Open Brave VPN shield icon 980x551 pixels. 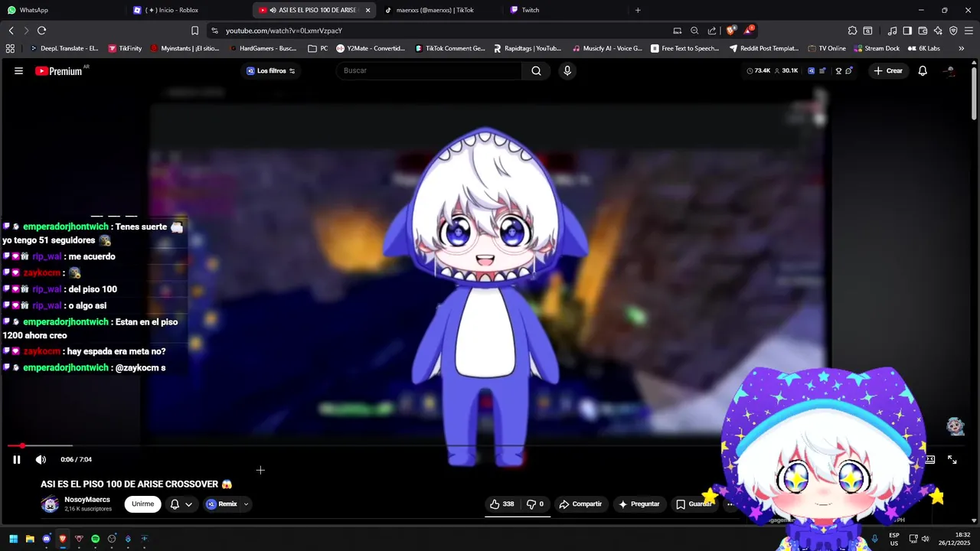coord(953,31)
